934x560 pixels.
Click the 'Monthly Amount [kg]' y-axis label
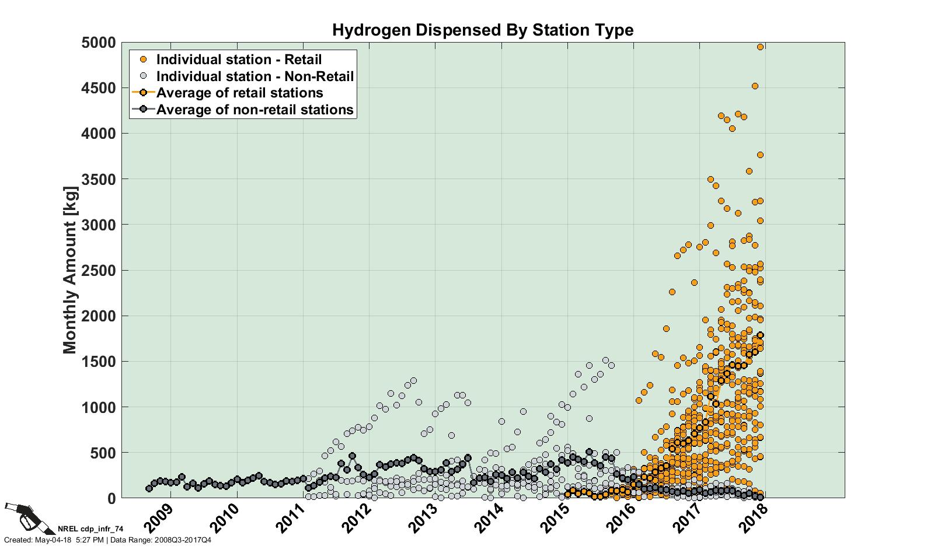pos(69,270)
